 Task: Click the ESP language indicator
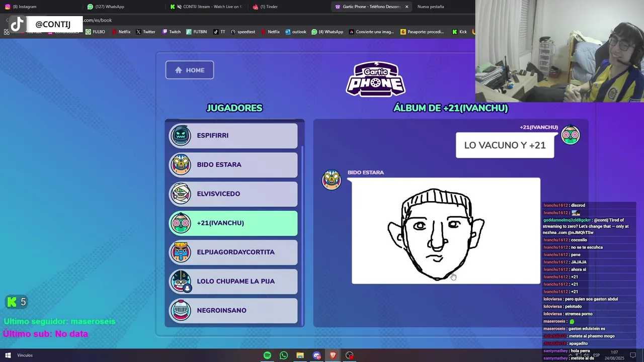point(596,355)
